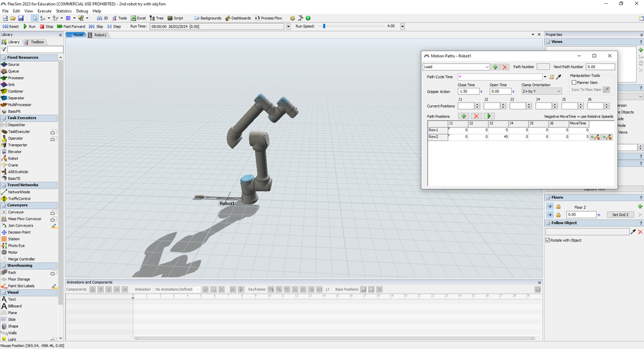Delete the selected path position row
The image size is (644, 349).
pos(476,116)
